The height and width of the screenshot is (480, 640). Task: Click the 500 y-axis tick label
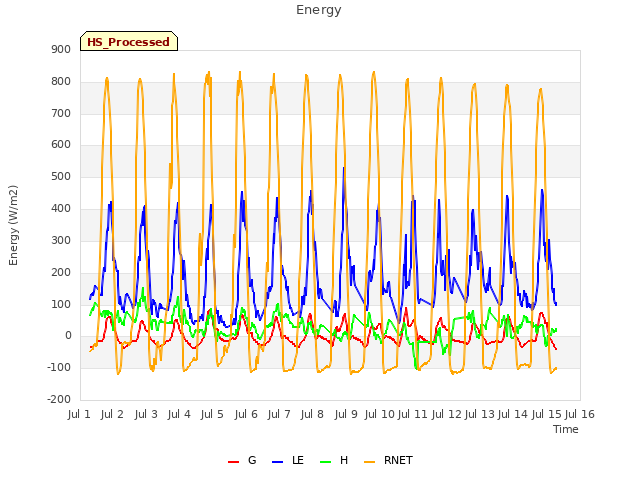tap(61, 176)
